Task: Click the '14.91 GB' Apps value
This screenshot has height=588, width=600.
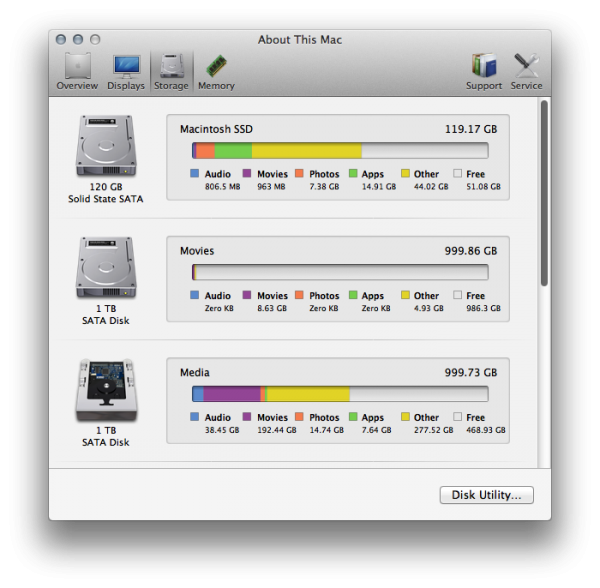Action: [x=379, y=187]
